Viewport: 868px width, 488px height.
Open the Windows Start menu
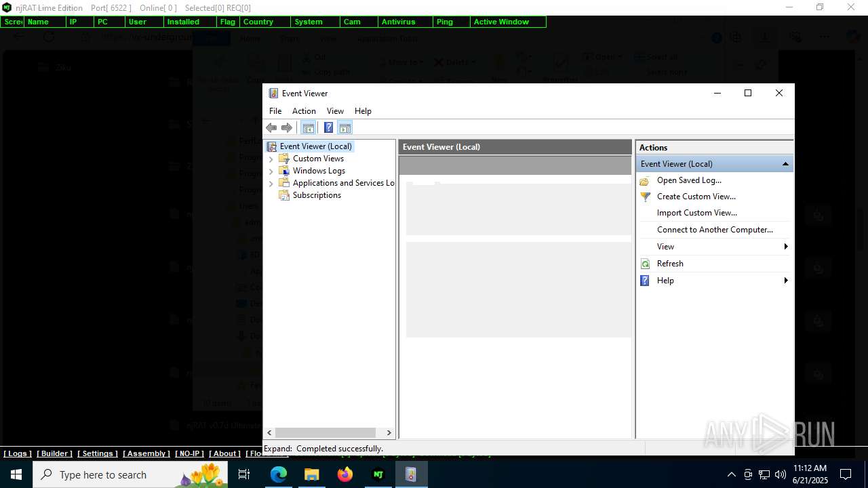click(16, 474)
